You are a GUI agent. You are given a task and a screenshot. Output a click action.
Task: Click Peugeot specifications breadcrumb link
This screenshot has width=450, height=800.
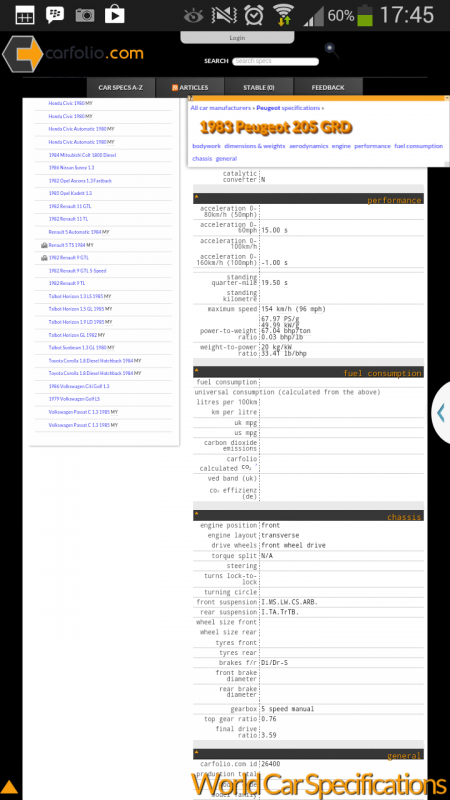(288, 108)
